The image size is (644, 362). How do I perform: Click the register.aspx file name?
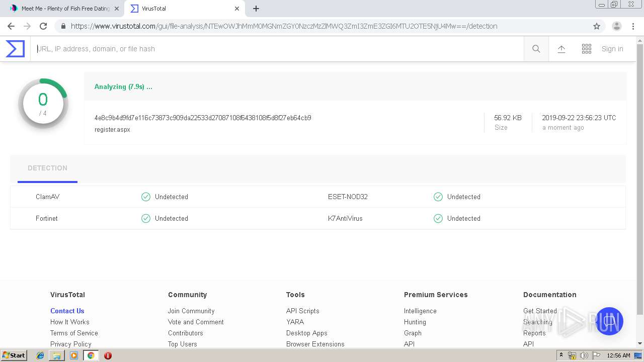[112, 129]
